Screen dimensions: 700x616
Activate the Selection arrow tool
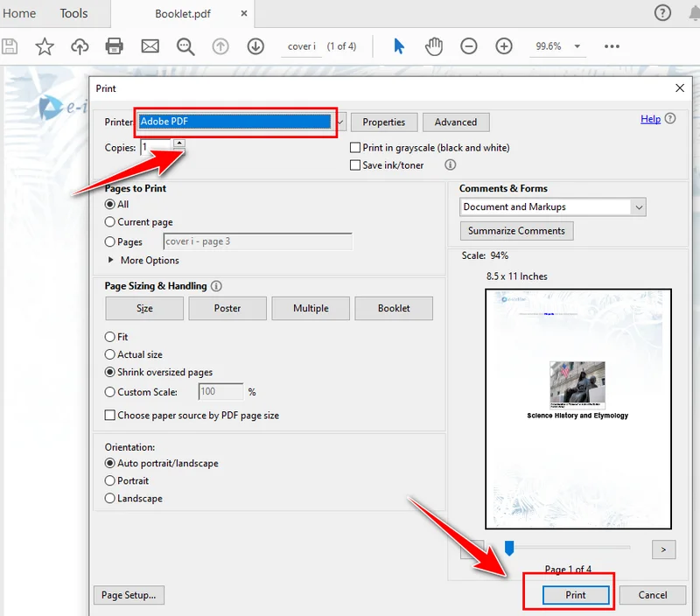coord(398,46)
